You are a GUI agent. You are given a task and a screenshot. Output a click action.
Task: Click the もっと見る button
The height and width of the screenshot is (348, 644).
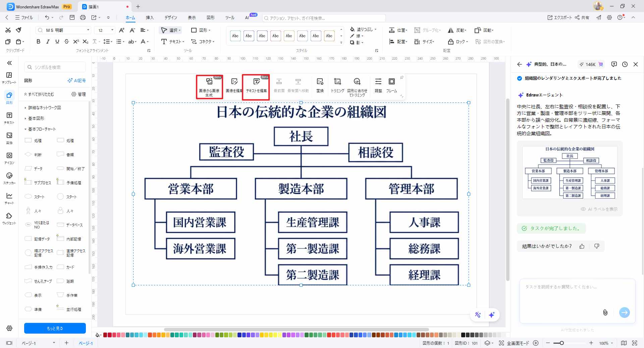55,328
